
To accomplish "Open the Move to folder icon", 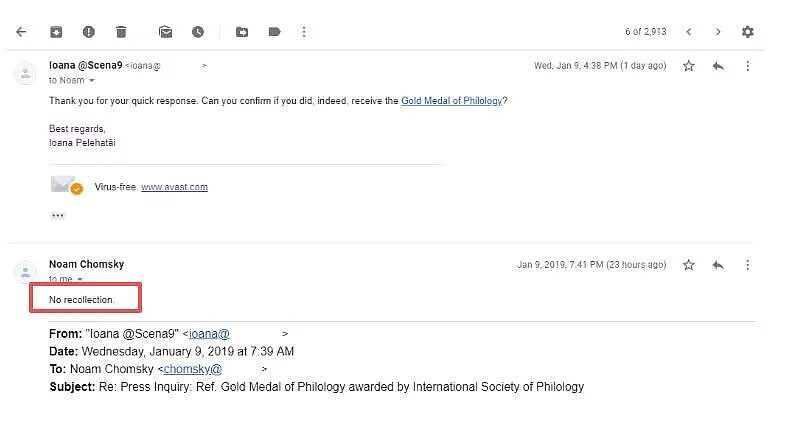I will pyautogui.click(x=242, y=32).
